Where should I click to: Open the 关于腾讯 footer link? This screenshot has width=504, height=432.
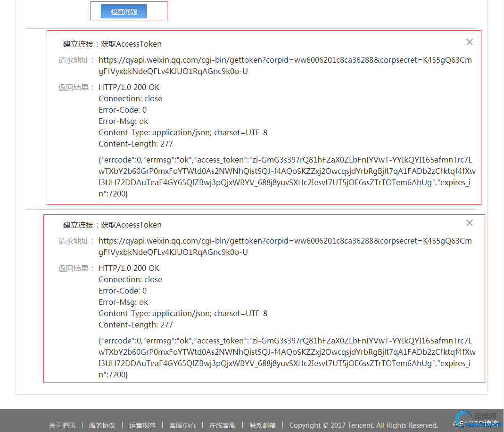pos(62,425)
